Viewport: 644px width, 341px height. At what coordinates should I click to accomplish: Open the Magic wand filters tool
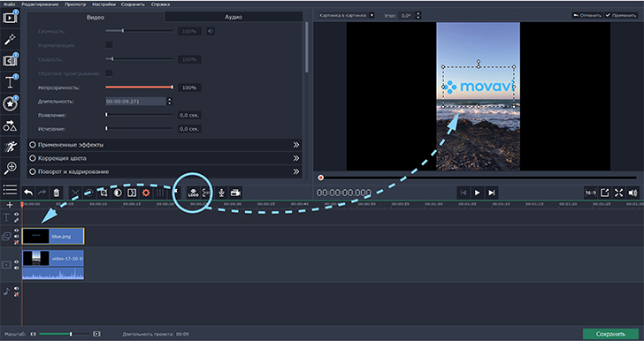click(10, 40)
